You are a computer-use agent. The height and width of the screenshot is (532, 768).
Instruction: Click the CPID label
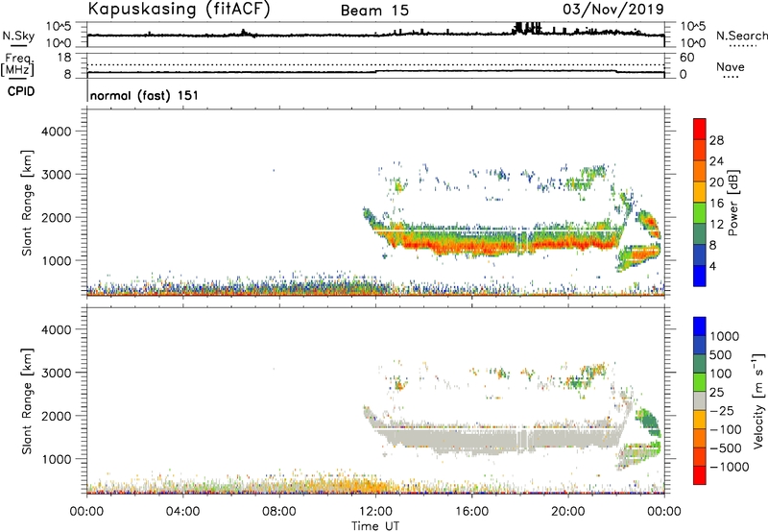[x=21, y=91]
